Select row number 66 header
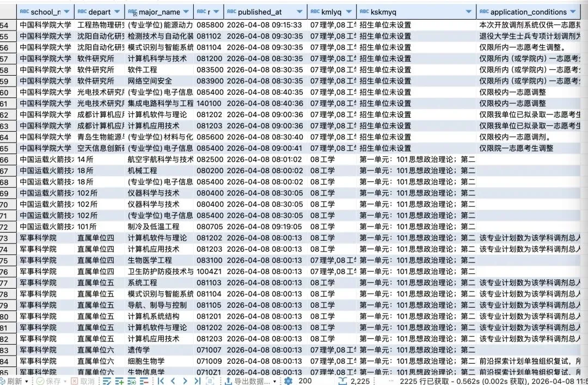This screenshot has width=588, height=385. coord(8,160)
